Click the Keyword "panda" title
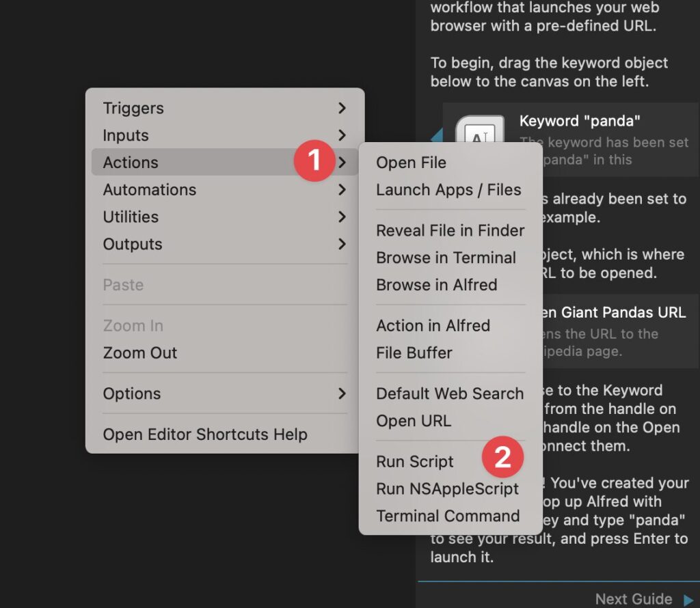 (x=580, y=121)
